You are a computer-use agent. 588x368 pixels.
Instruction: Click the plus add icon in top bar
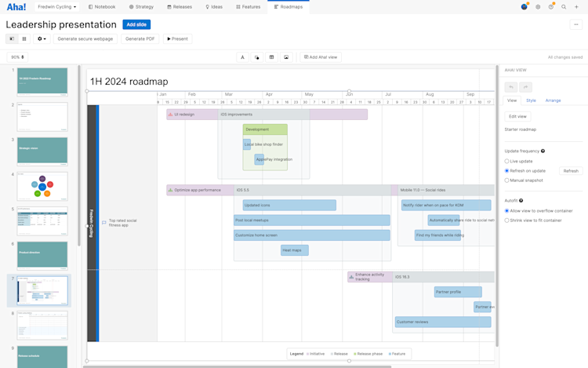click(x=576, y=7)
